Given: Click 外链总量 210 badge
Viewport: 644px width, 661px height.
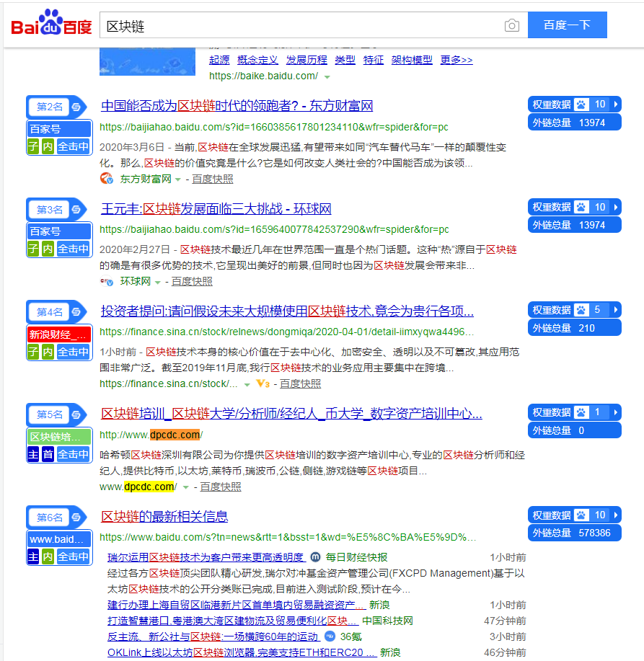Looking at the screenshot, I should coord(575,328).
